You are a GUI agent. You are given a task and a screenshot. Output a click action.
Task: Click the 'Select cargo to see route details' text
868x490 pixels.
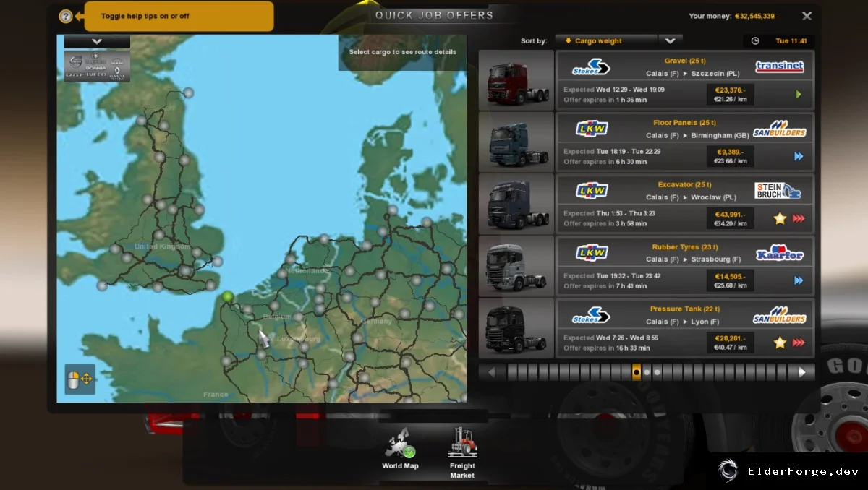(403, 52)
